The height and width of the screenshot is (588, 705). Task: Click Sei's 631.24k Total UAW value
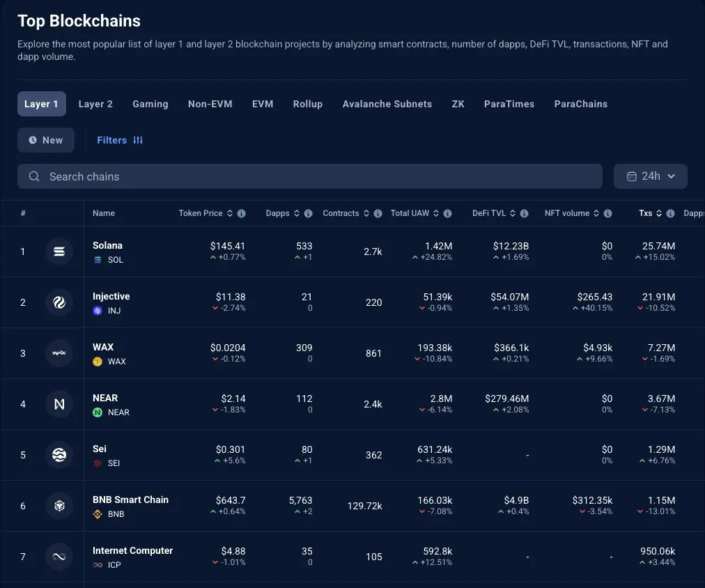pos(435,449)
